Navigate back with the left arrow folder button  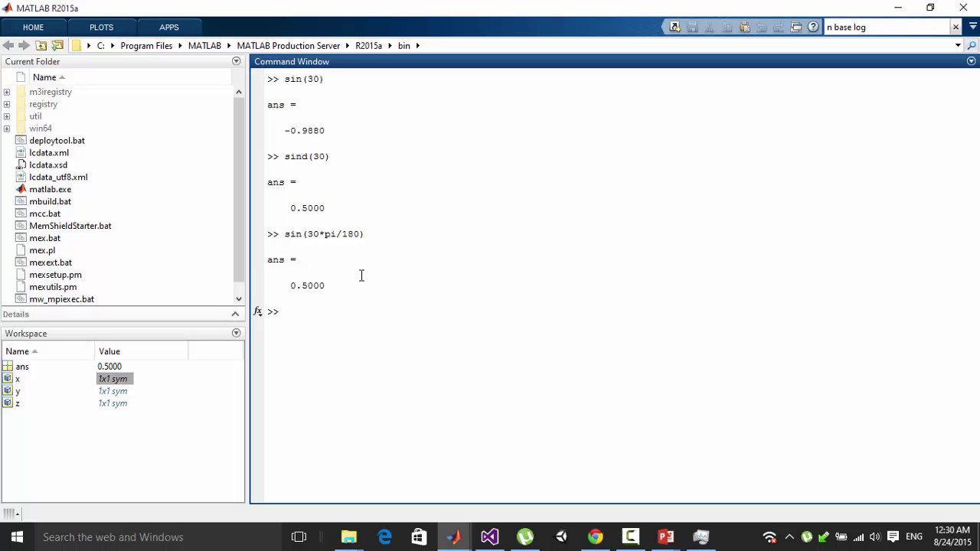(8, 46)
